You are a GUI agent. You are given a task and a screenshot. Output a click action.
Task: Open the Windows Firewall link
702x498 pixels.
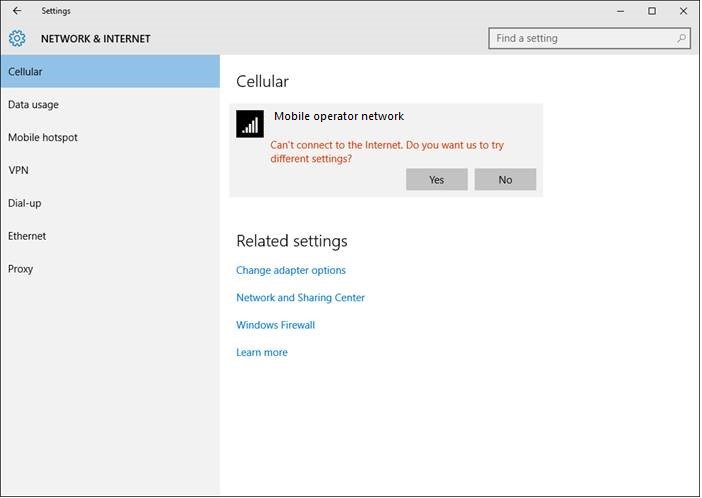(276, 325)
